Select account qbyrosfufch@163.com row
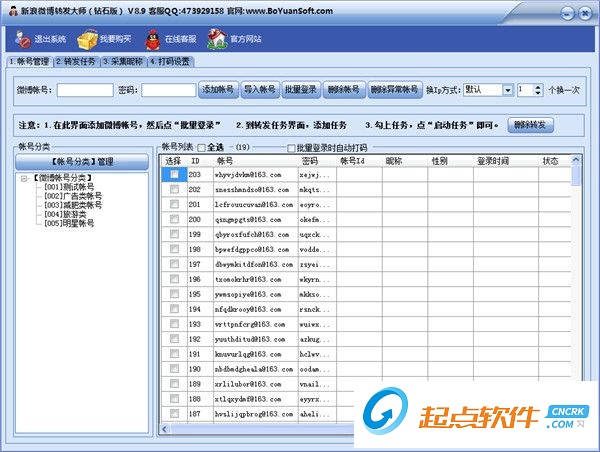 (x=366, y=235)
